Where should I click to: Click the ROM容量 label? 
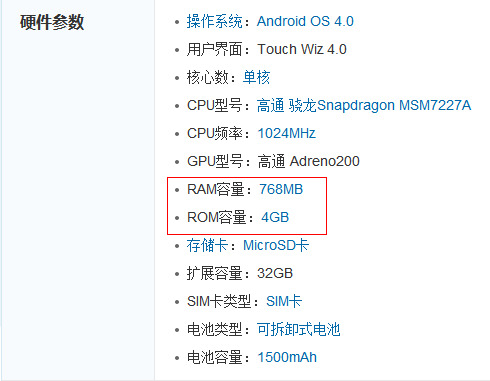pyautogui.click(x=217, y=217)
